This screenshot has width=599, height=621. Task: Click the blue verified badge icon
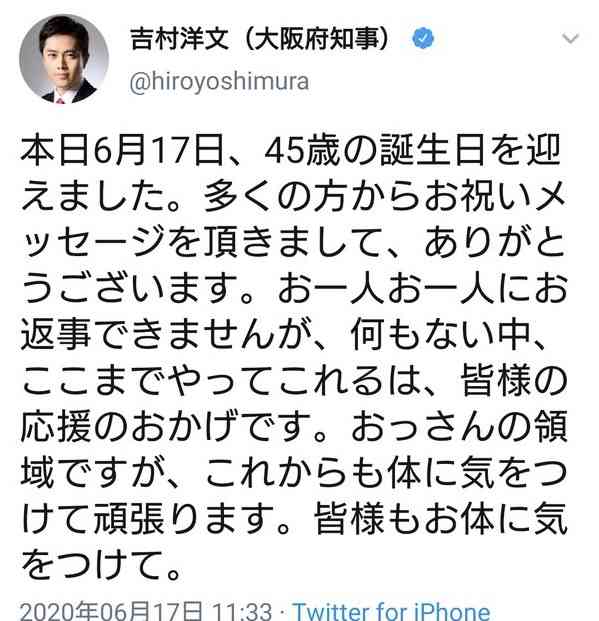[423, 38]
